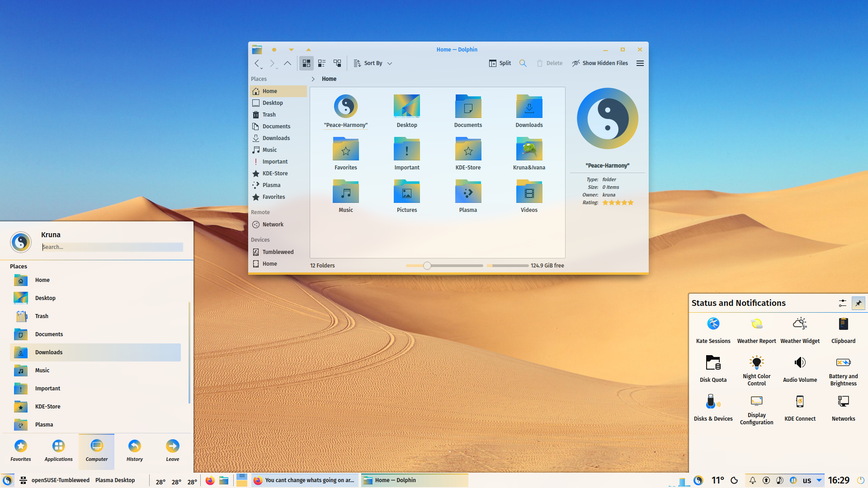Configure system tray via settings sliders icon

[x=843, y=303]
